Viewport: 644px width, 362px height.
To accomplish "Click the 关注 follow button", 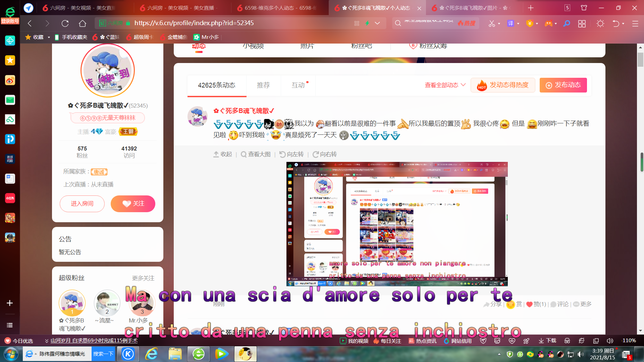I will pos(133,204).
